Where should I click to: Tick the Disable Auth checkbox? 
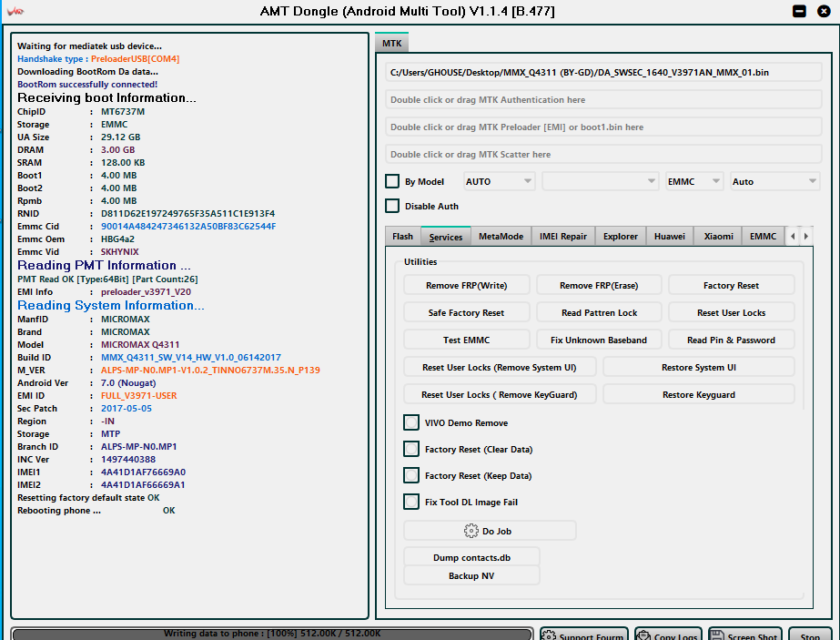tap(392, 206)
